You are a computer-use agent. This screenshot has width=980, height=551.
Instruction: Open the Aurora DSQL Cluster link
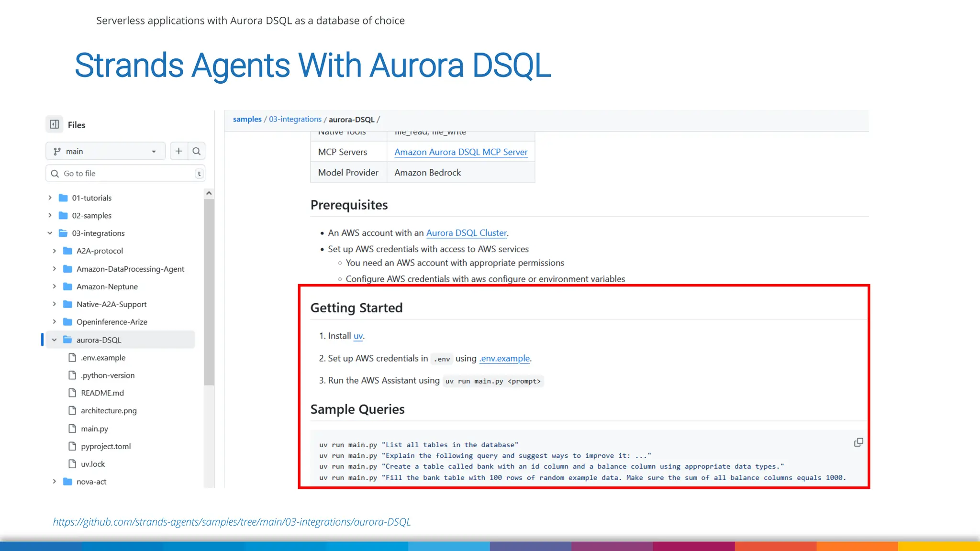click(466, 233)
